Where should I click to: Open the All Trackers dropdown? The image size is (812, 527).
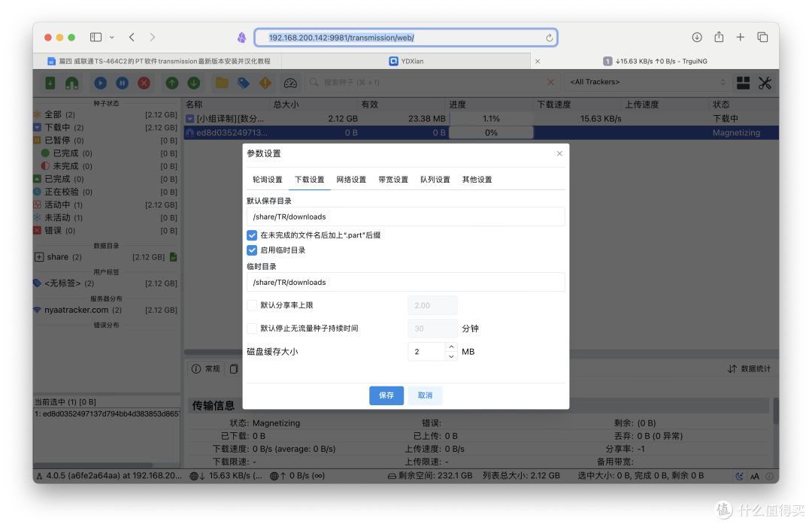647,82
